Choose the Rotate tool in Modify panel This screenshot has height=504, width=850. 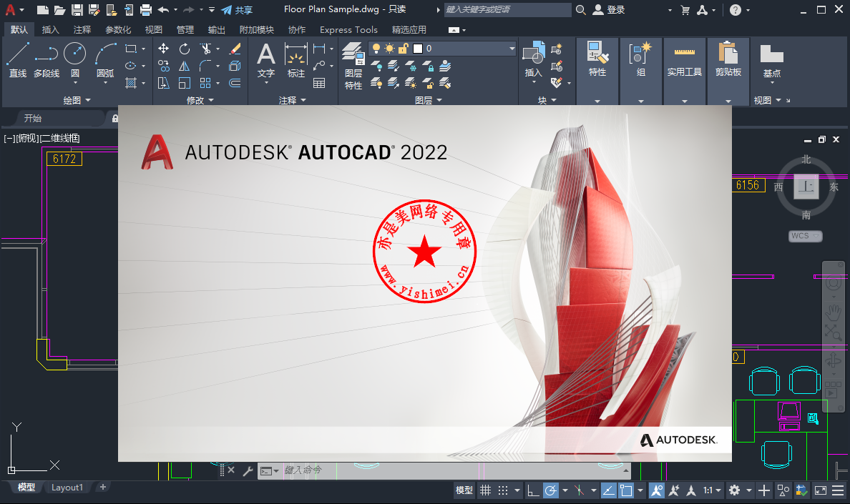pos(185,49)
